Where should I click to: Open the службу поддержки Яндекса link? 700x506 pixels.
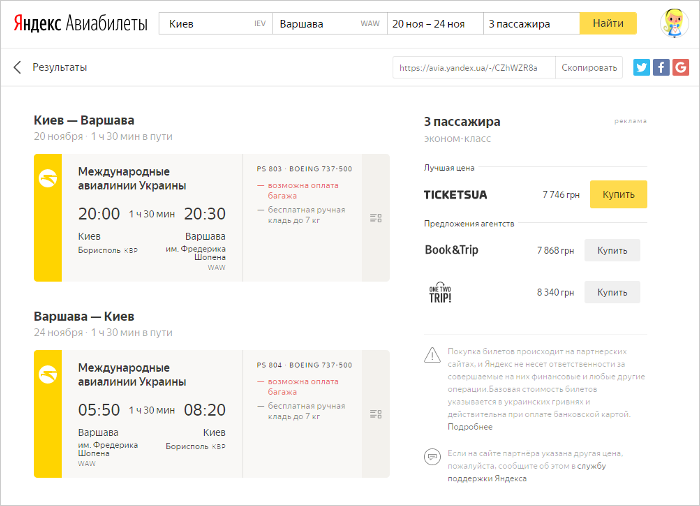(527, 472)
